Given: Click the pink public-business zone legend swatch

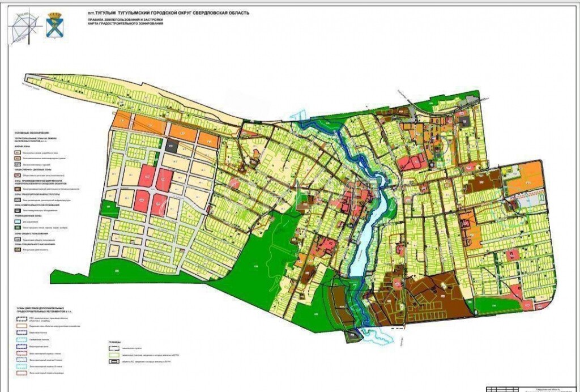Looking at the screenshot, I should point(18,176).
